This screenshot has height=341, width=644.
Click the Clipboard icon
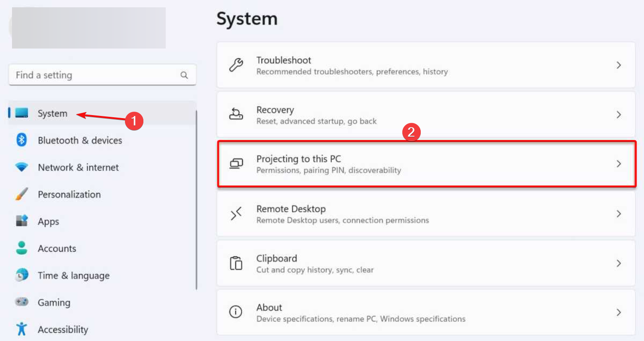click(236, 263)
